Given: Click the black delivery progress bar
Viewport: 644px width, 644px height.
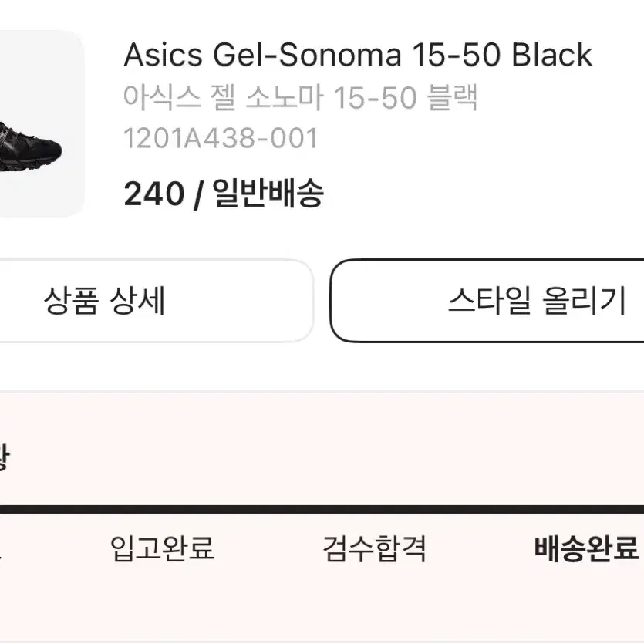Looking at the screenshot, I should click(322, 510).
